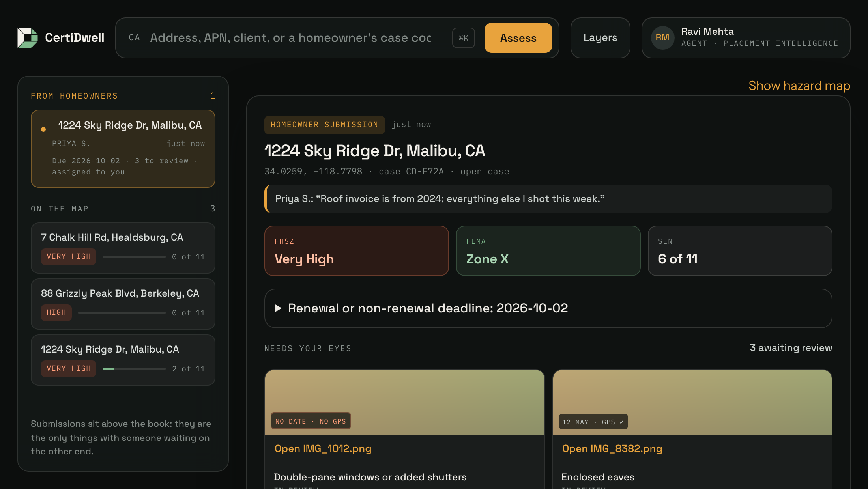Click the 7 Chalk Hill Rd progress bar
This screenshot has height=489, width=868.
[x=134, y=257]
